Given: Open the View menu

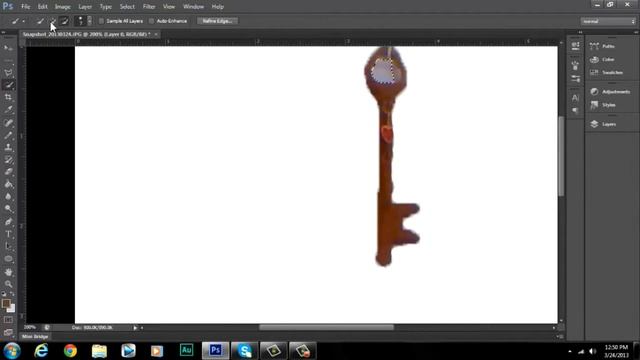Looking at the screenshot, I should (x=169, y=7).
